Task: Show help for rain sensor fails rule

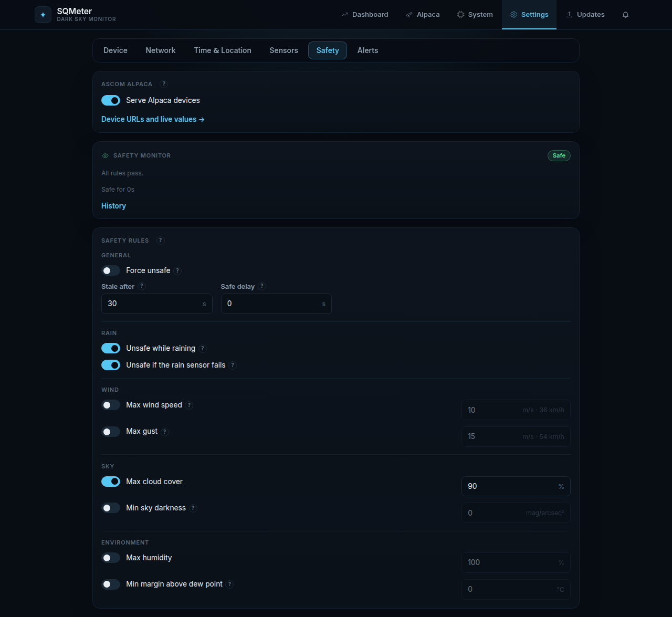Action: (x=233, y=365)
